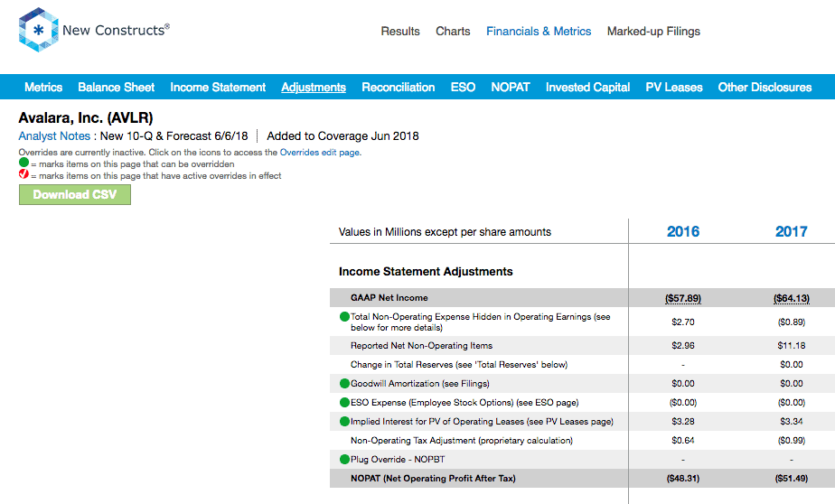Click 'Reported Net Non-Operating Items' row label

[x=421, y=345]
